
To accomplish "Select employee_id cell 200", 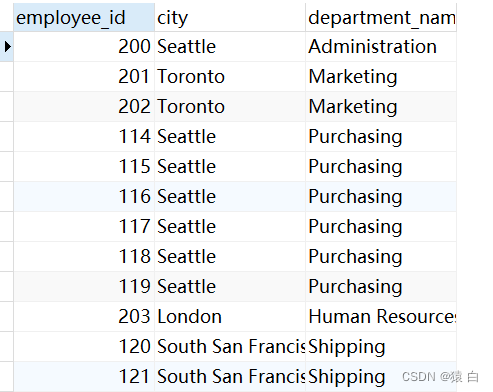I will coord(84,47).
